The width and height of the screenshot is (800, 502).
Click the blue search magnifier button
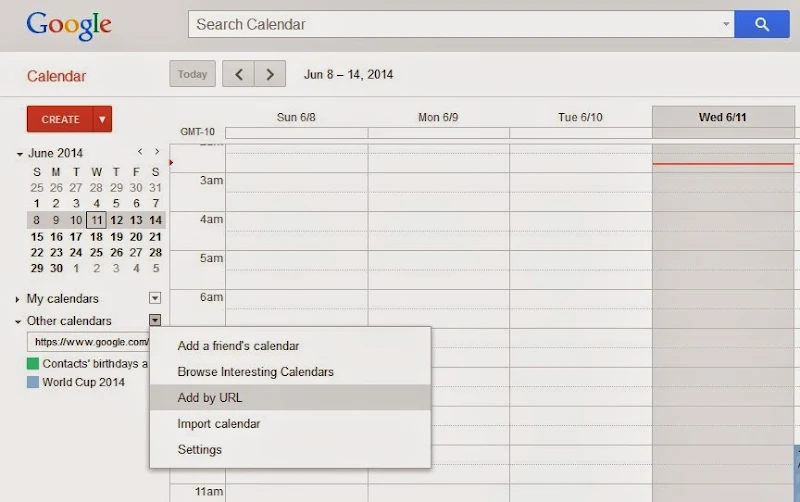pos(762,24)
